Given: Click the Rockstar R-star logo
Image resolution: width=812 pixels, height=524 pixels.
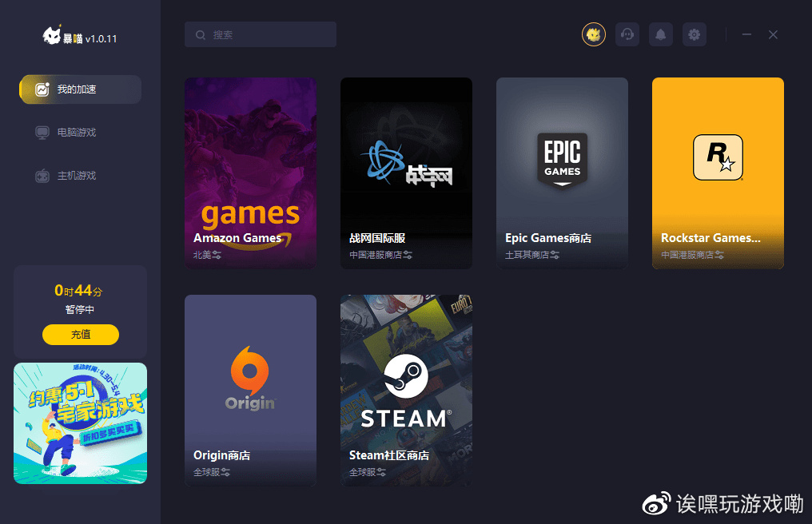Looking at the screenshot, I should click(x=718, y=157).
